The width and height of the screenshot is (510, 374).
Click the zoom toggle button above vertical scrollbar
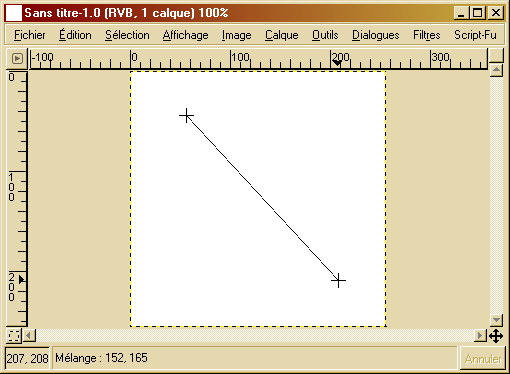pos(496,55)
